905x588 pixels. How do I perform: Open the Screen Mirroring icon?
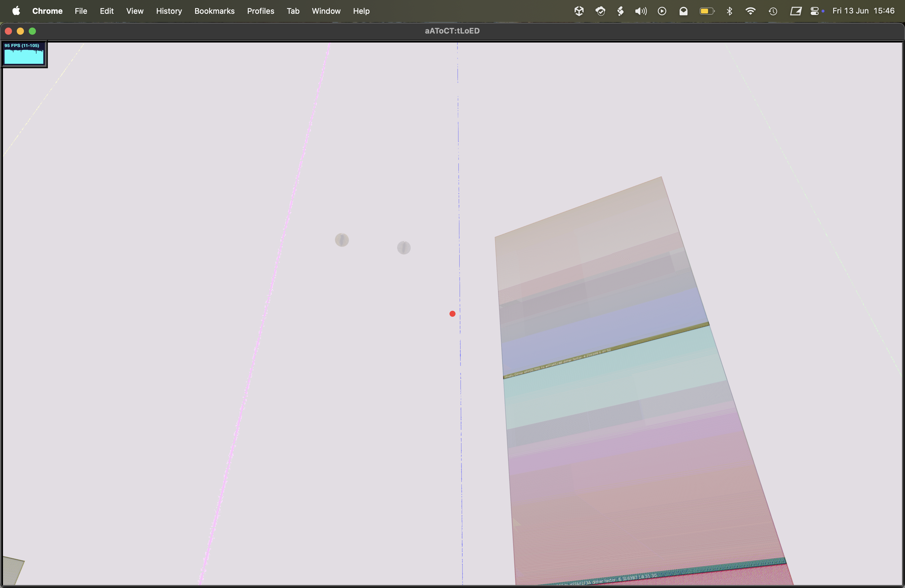(x=796, y=11)
